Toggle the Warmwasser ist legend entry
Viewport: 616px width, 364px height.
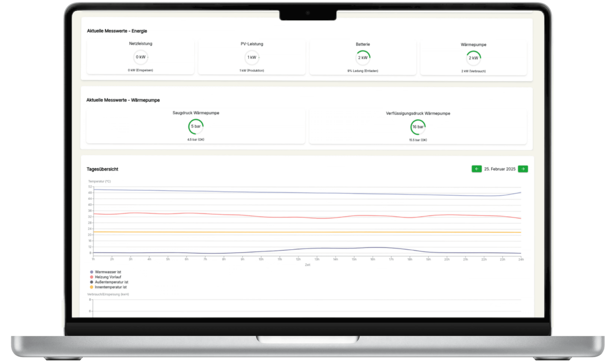[x=108, y=272]
